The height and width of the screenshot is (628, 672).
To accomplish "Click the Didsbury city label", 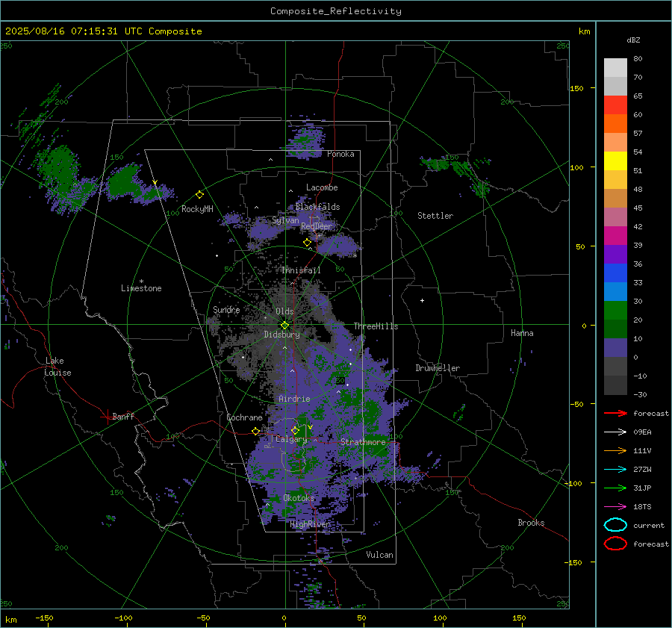I will [x=281, y=335].
